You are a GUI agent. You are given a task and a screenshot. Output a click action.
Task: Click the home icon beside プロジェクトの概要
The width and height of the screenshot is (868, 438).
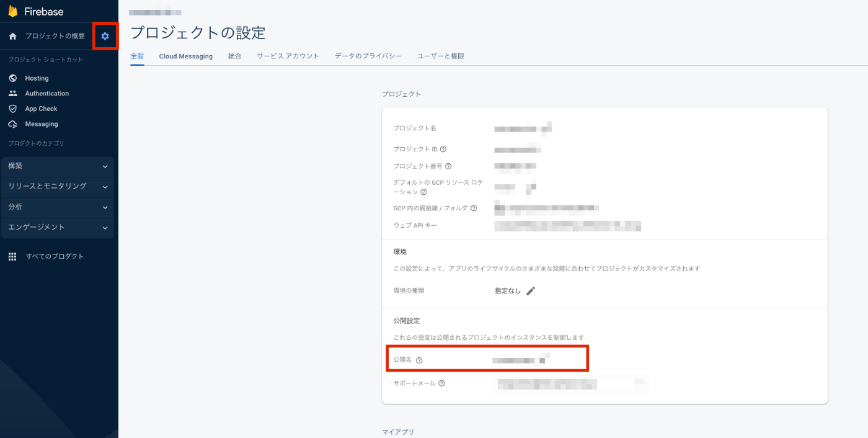click(x=12, y=37)
